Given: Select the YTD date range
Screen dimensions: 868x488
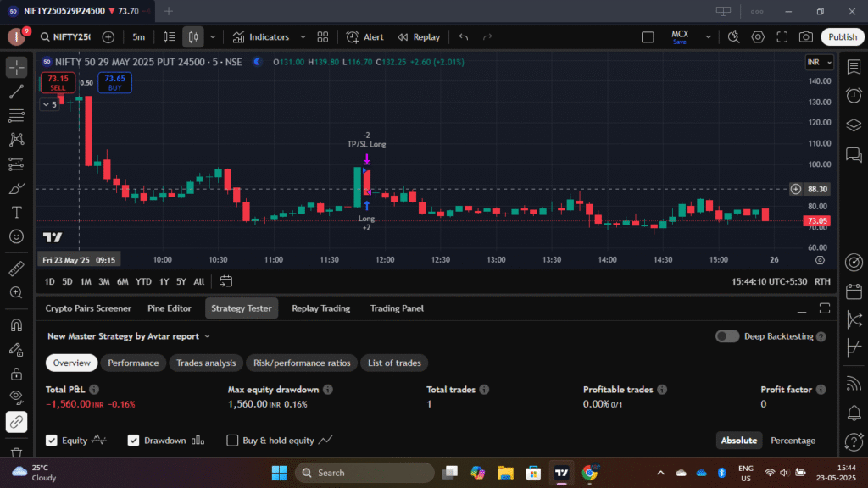Looking at the screenshot, I should [143, 281].
